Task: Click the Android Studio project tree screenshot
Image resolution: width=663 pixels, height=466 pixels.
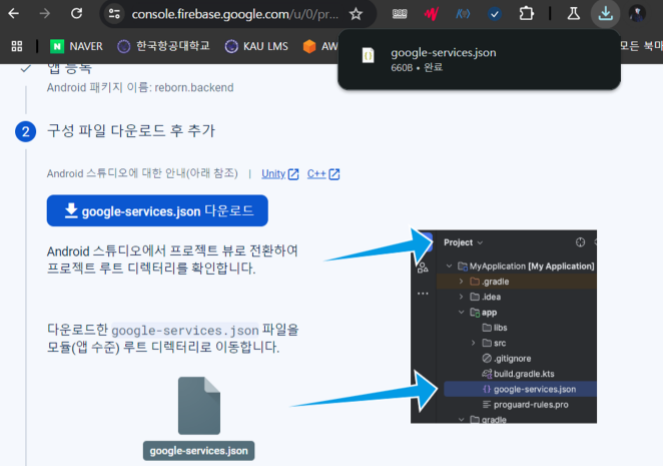Action: [x=504, y=326]
